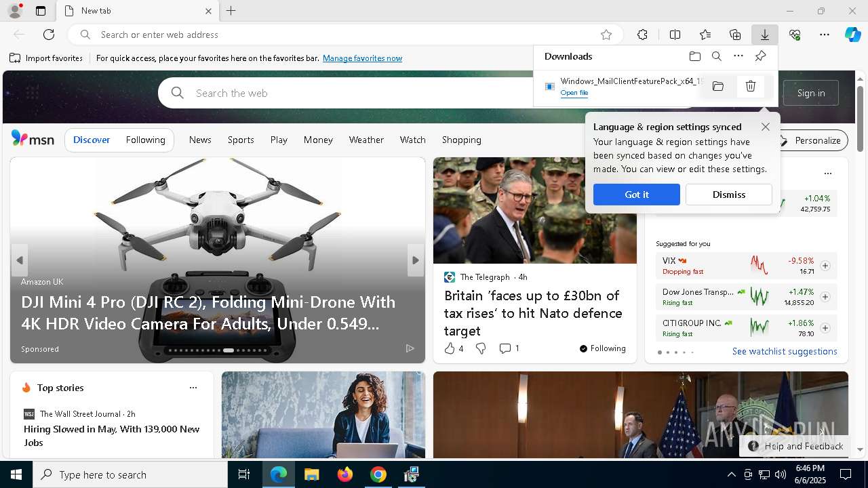Screen dimensions: 868x488
Task: Open the profile icon in title bar
Action: [x=14, y=11]
